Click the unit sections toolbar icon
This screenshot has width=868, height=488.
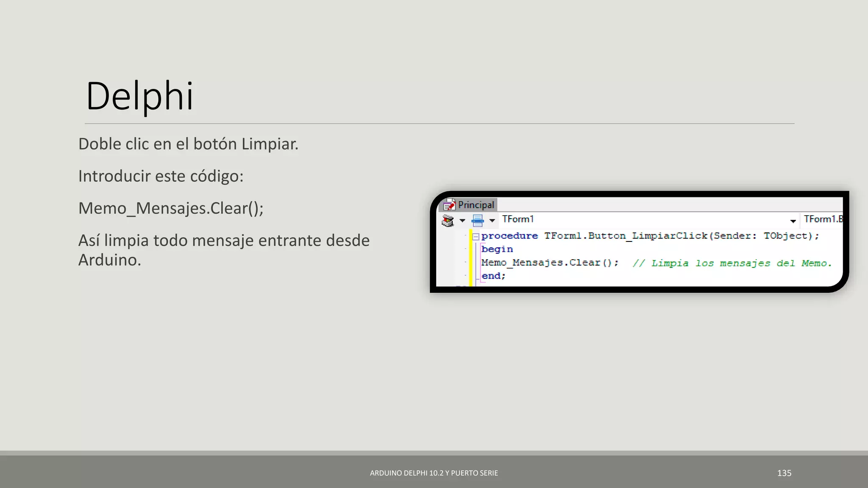point(448,220)
